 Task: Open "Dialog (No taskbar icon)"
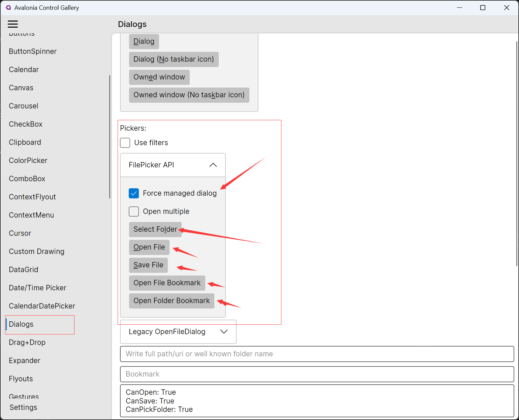click(174, 59)
